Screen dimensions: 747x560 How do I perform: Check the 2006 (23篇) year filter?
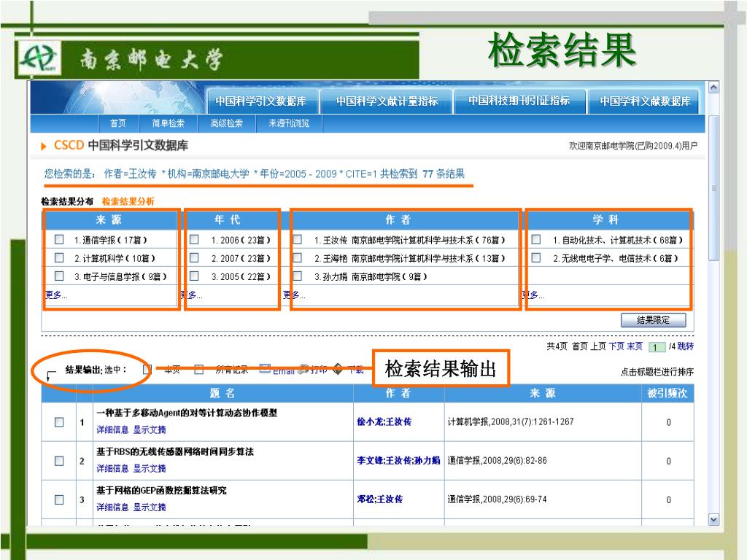(x=194, y=239)
